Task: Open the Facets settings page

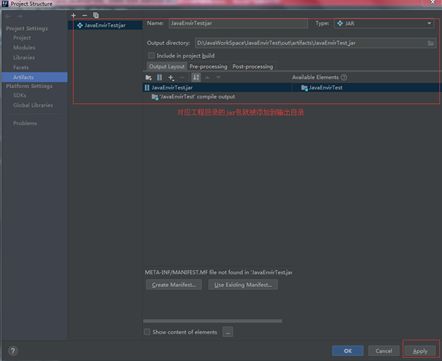Action: (x=21, y=67)
